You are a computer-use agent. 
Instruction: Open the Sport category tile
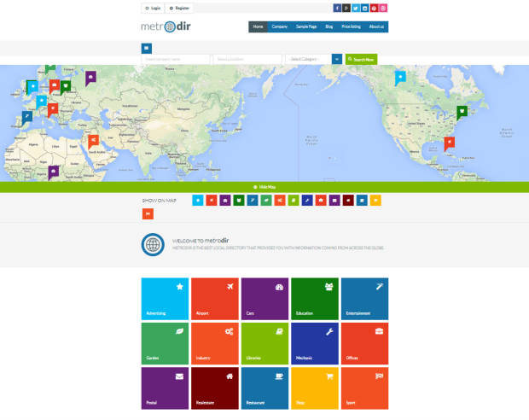click(x=364, y=388)
